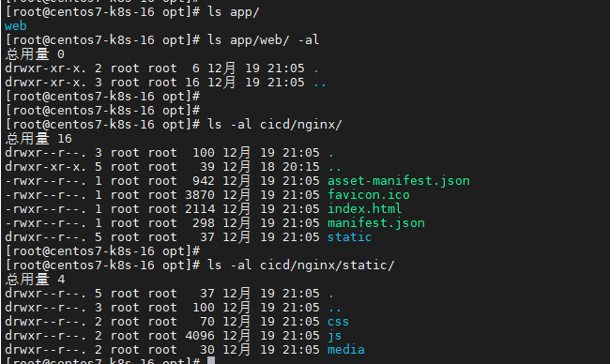Click the 4096 size of js directory

pyautogui.click(x=200, y=336)
